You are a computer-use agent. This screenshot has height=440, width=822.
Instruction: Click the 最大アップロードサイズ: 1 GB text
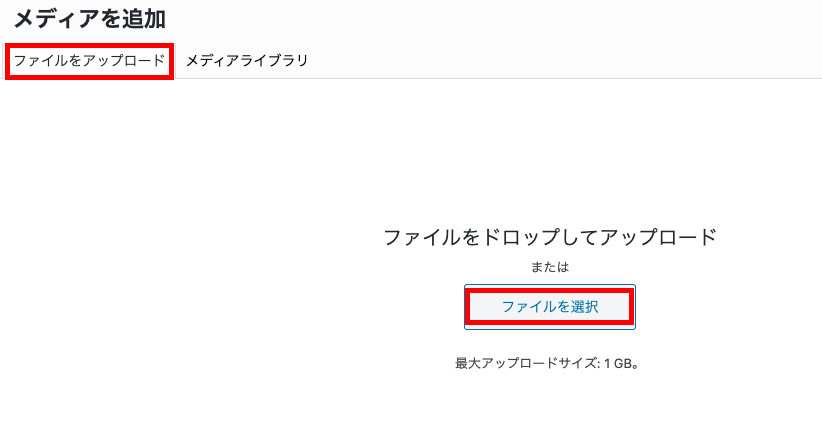(546, 362)
